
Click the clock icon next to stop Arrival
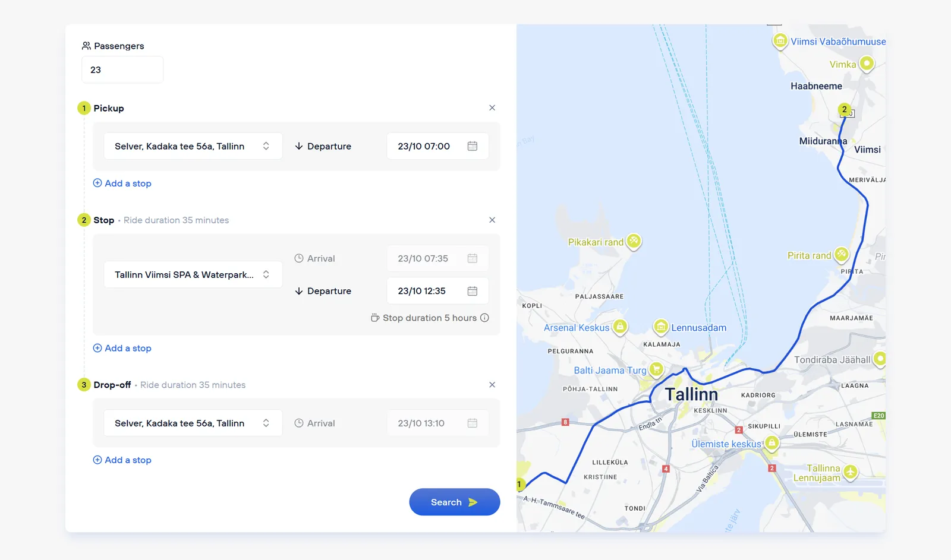[299, 258]
